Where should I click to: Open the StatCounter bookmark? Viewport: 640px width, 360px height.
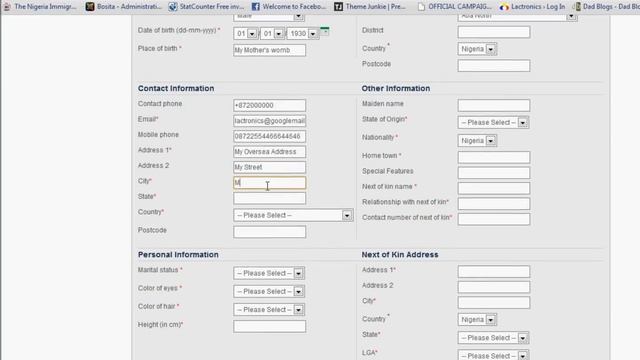point(207,7)
